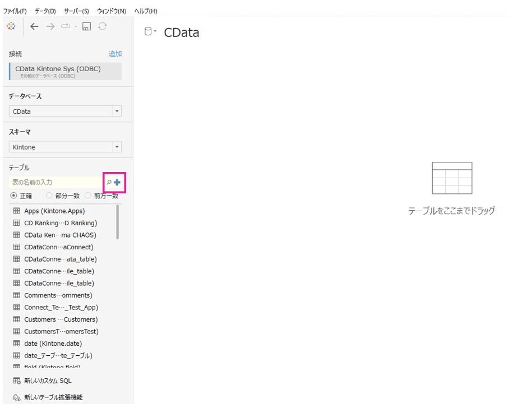532x404 pixels.
Task: Open the ヘルプ(H) menu
Action: (146, 11)
